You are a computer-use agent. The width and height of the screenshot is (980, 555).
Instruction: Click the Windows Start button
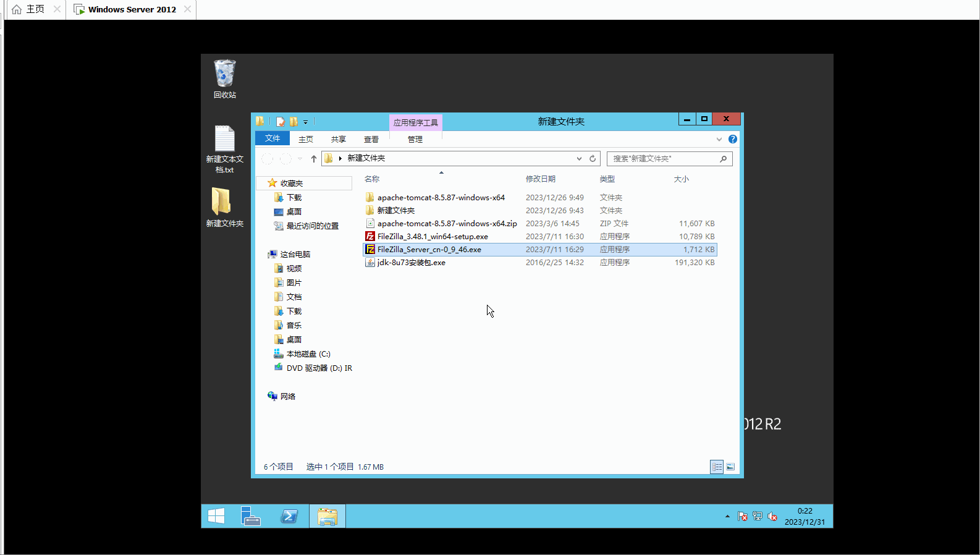coord(216,516)
